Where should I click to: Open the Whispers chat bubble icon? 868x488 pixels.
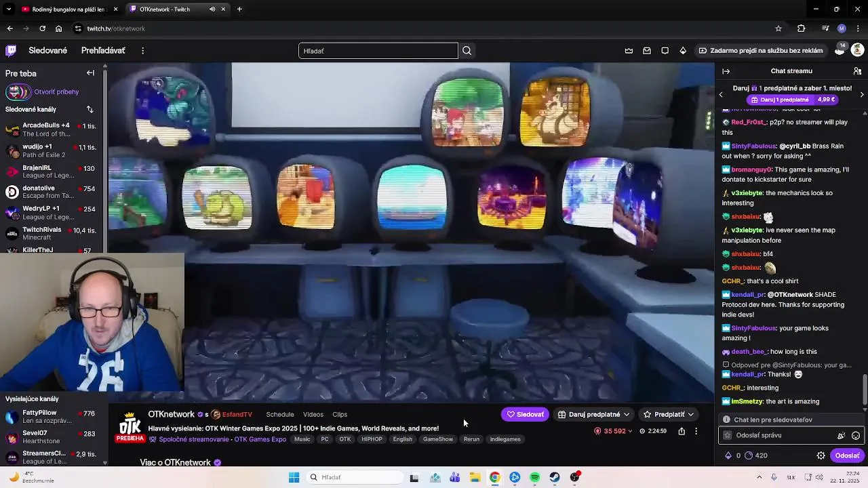(665, 50)
